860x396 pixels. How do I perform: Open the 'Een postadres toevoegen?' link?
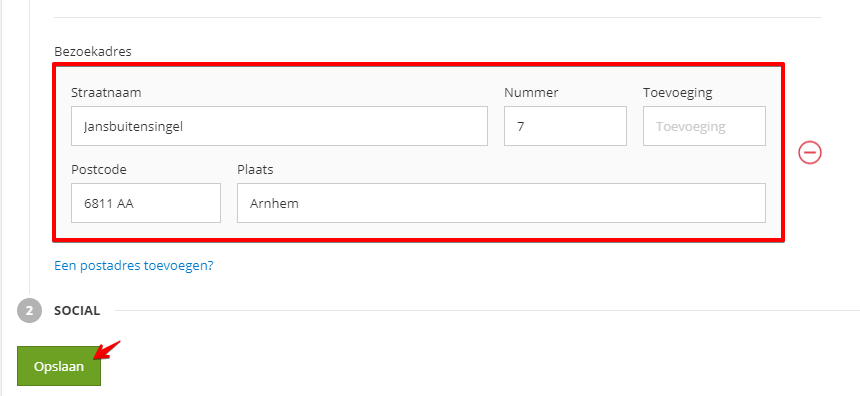133,266
